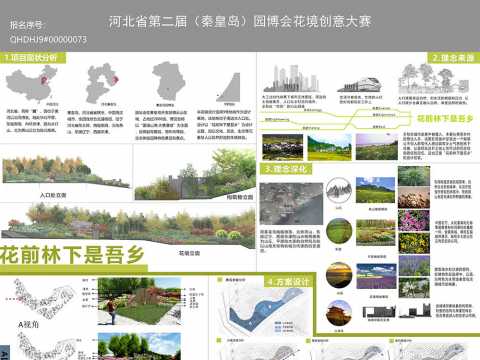Open the perspective rendering with walking person

(139, 302)
